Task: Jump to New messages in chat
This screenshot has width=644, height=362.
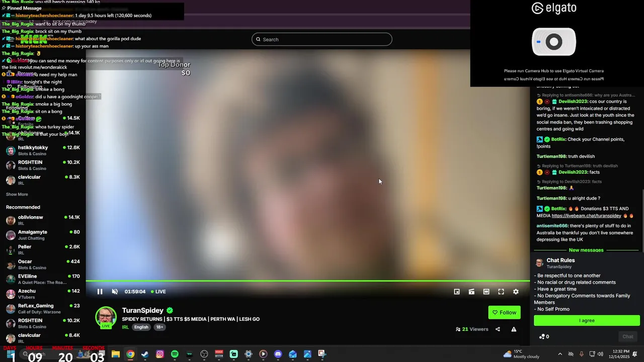Action: pos(586,250)
